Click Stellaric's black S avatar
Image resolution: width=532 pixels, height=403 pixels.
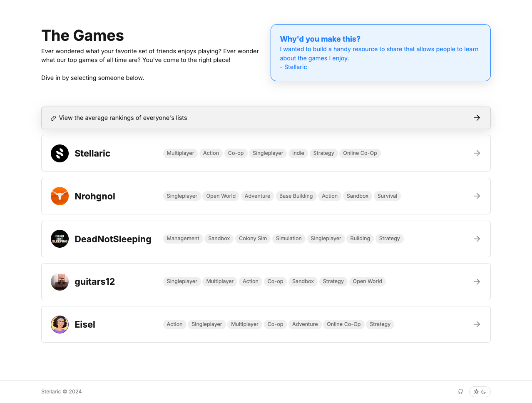tap(60, 153)
